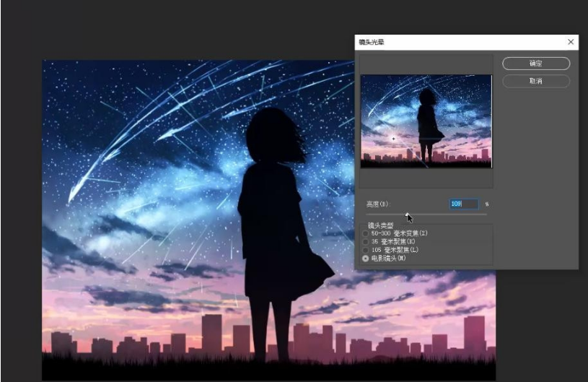Viewport: 588px width, 382px height.
Task: Click the 亮度 percentage input field
Action: (463, 204)
